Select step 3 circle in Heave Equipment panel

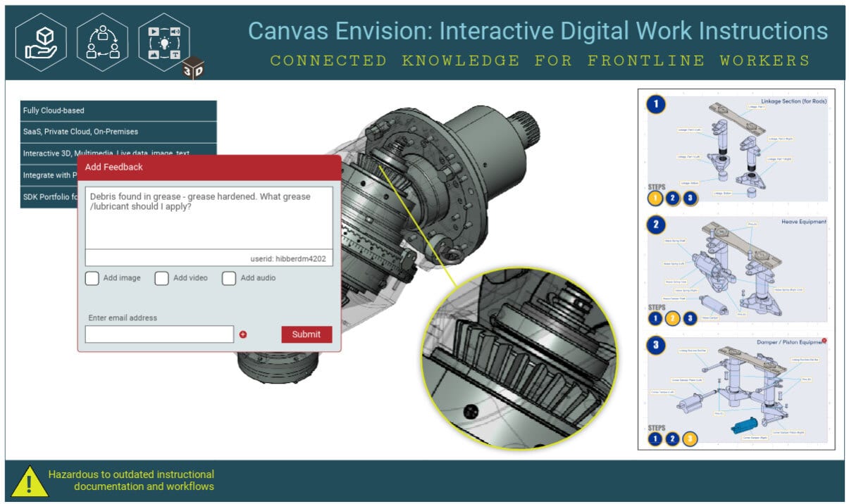tap(690, 318)
